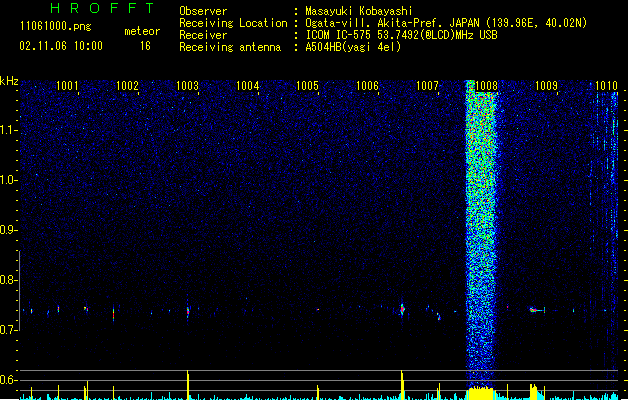The image size is (629, 400).
Task: Click the meteor echo streak at 1003
Action: (188, 311)
